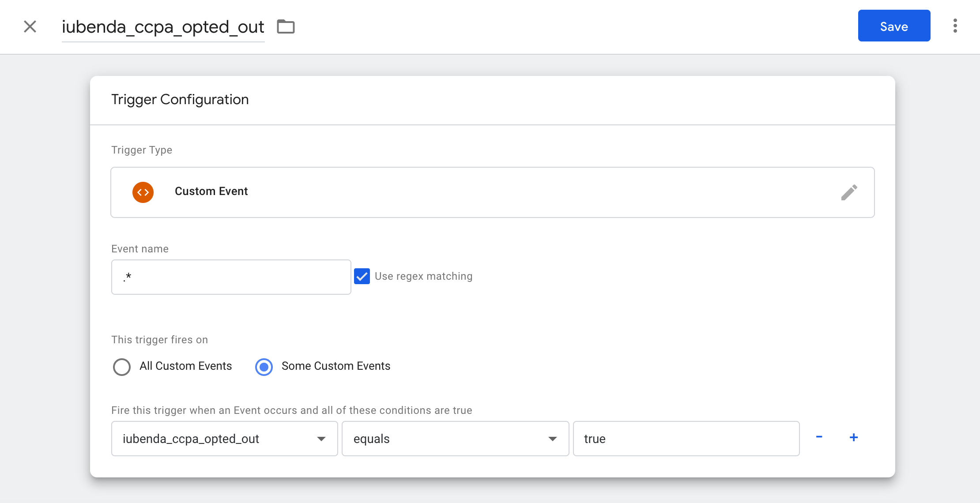This screenshot has height=503, width=980.
Task: Click the plus icon to add a condition
Action: tap(854, 437)
